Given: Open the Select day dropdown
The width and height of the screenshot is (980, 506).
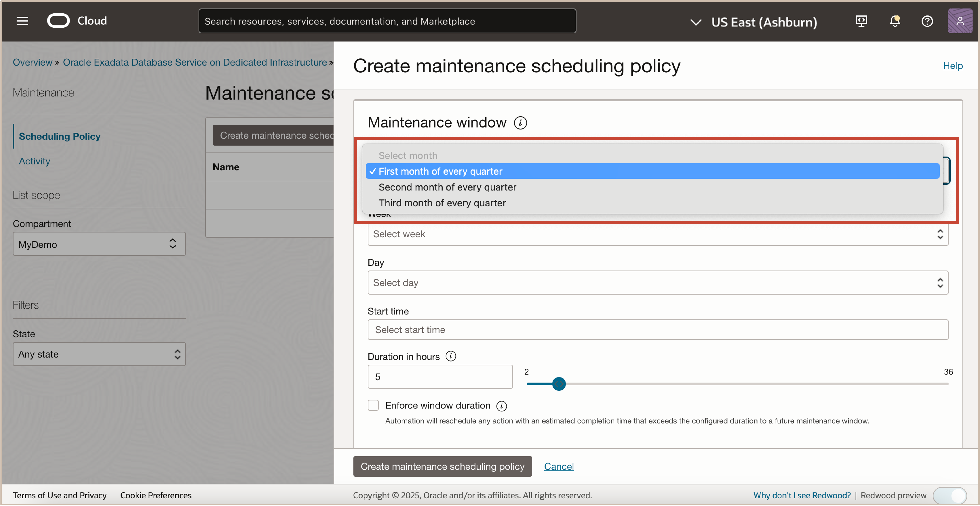Looking at the screenshot, I should pyautogui.click(x=657, y=282).
